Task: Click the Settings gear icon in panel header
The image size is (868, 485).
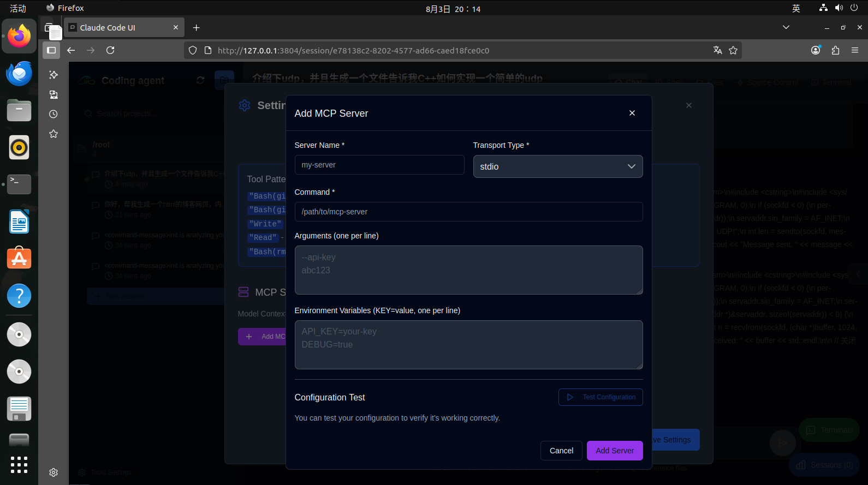Action: 245,105
